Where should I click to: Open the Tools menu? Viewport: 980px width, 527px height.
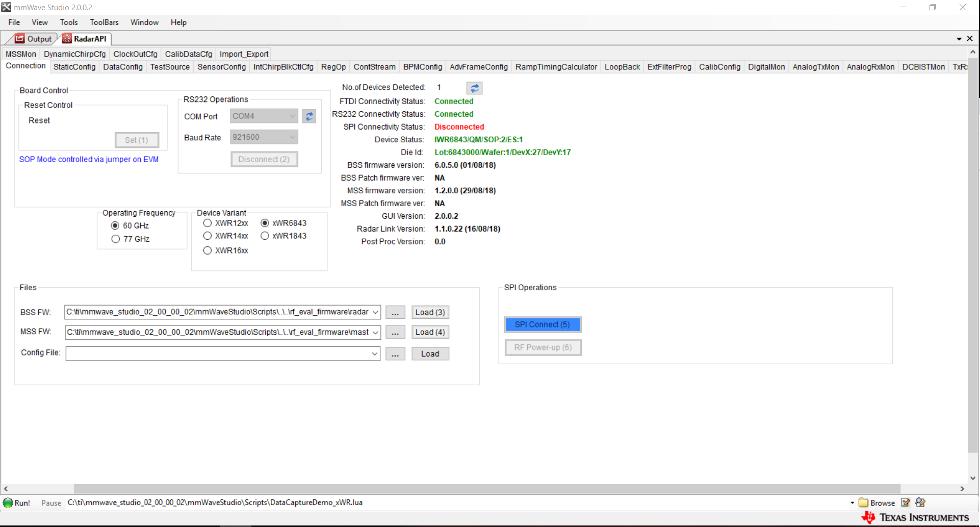click(x=69, y=22)
